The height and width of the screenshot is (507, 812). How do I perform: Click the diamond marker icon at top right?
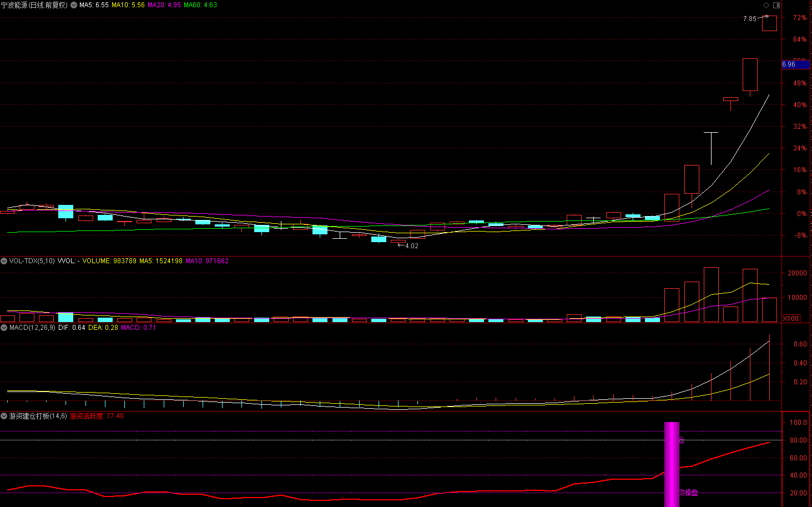(766, 5)
